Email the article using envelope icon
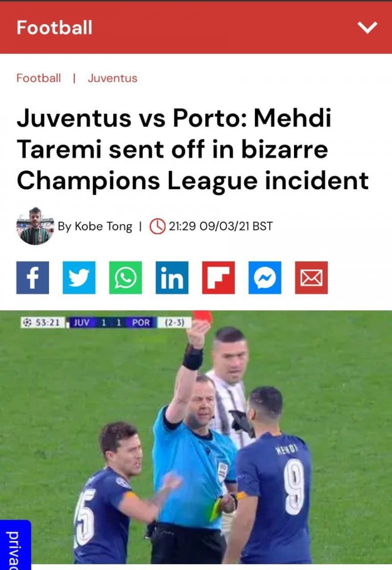392x570 pixels. pos(311,277)
